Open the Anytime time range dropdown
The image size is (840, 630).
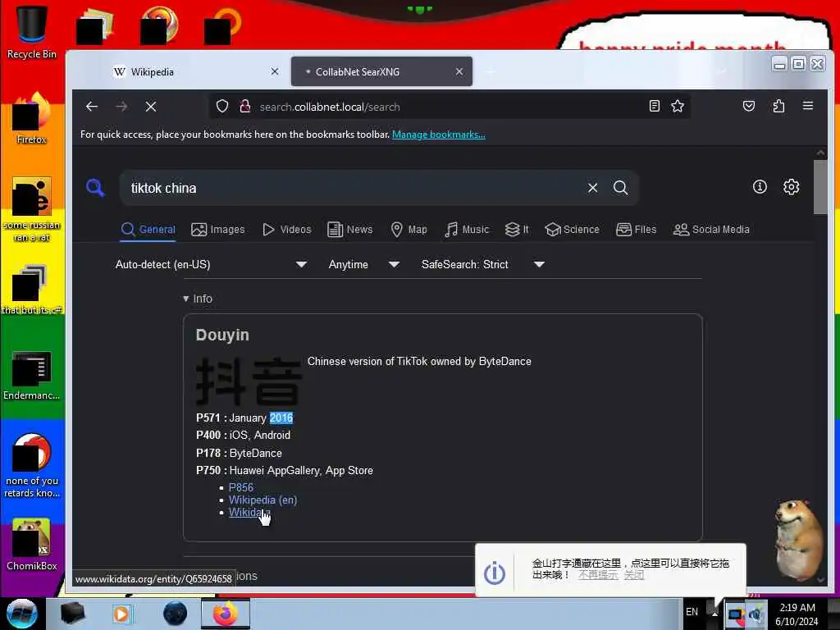363,264
